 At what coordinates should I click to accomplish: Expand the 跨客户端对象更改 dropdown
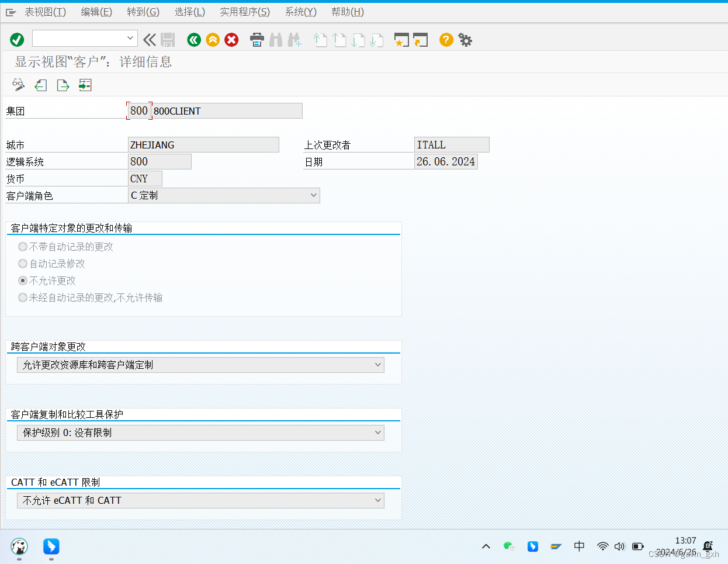pyautogui.click(x=379, y=364)
